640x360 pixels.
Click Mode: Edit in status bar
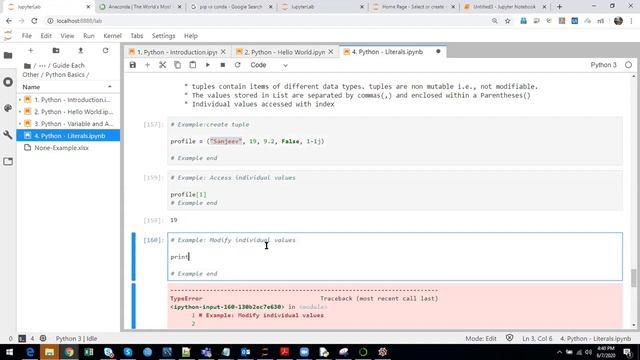point(481,339)
